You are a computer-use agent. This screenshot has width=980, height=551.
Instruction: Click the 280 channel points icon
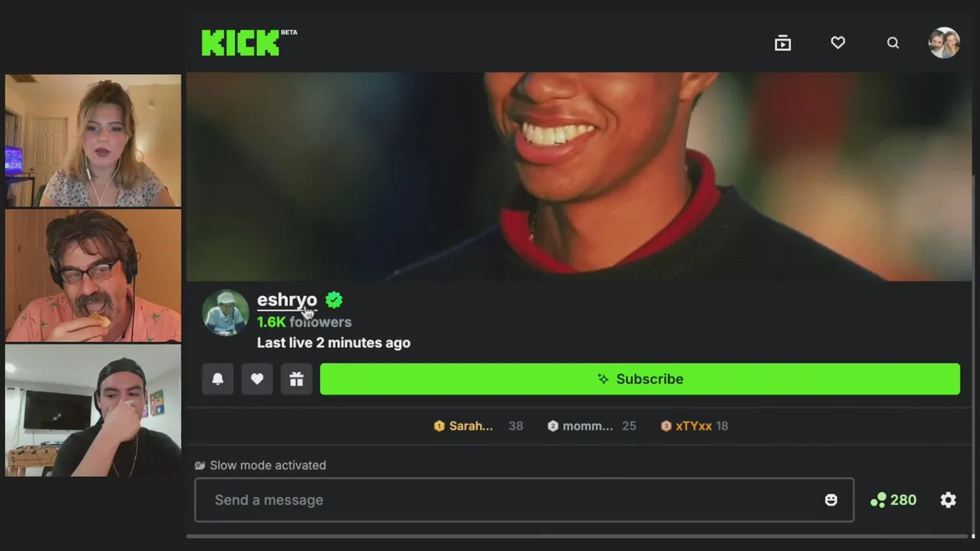point(878,500)
